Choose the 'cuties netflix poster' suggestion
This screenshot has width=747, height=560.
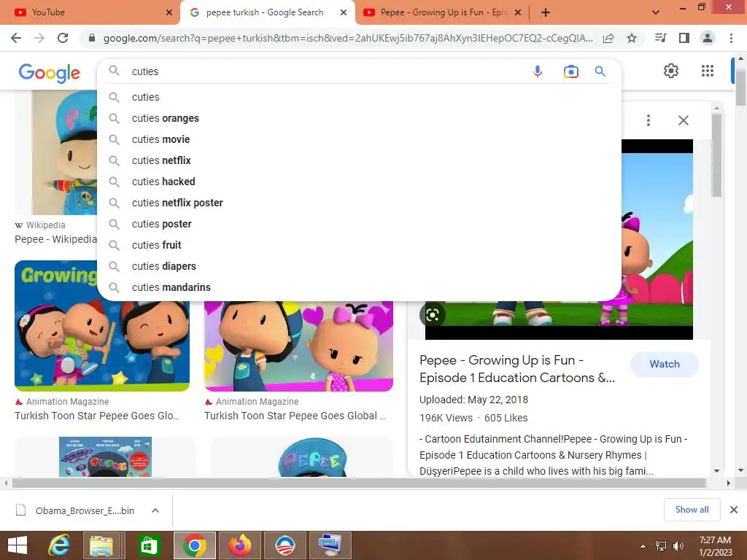359,203
